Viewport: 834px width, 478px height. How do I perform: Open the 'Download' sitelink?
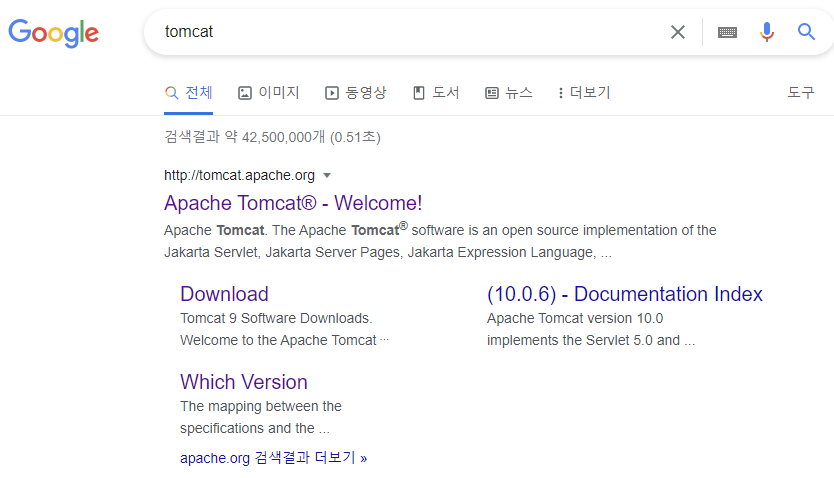(224, 294)
